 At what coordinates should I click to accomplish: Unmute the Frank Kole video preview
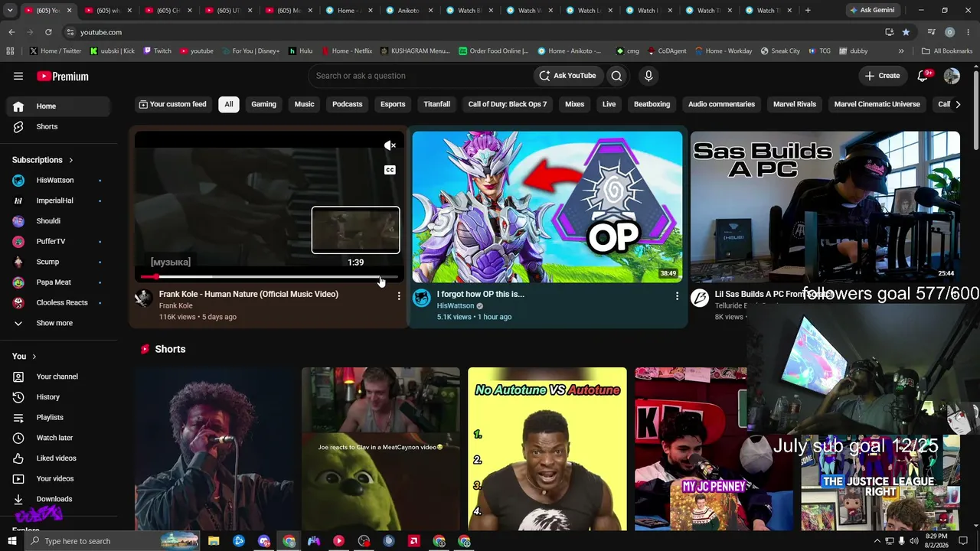(x=390, y=145)
